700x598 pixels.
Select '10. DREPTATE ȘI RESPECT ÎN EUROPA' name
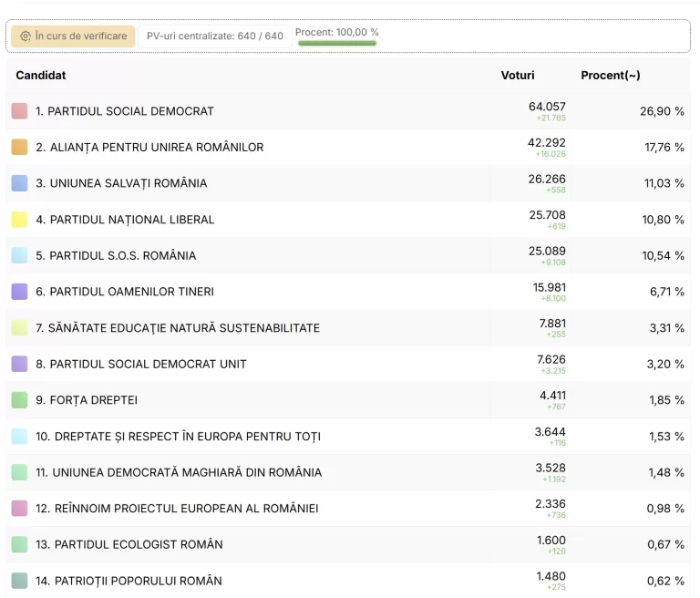click(178, 437)
